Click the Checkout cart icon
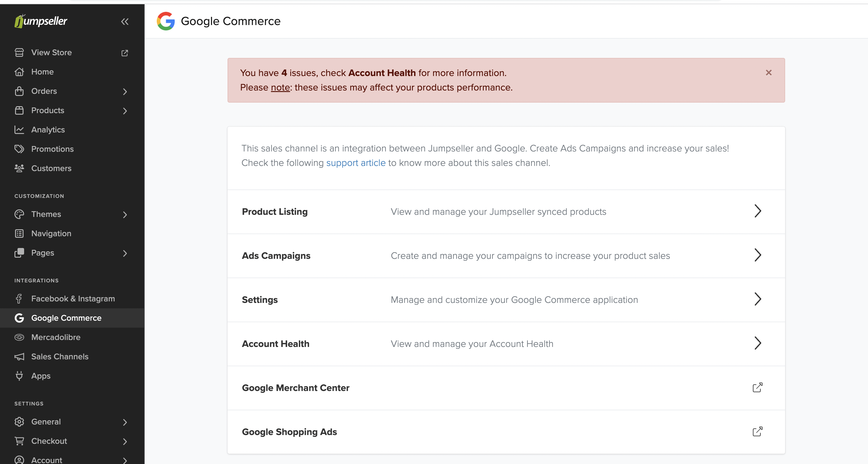The width and height of the screenshot is (868, 464). coord(19,441)
